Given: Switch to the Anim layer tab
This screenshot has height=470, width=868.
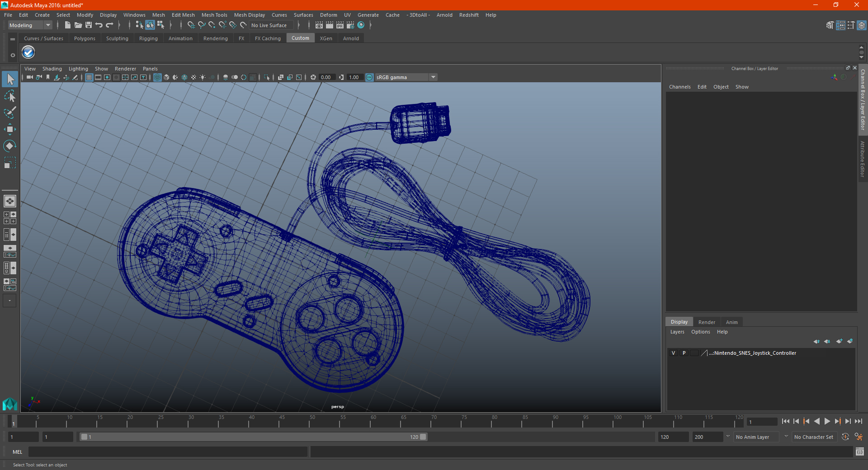Looking at the screenshot, I should [731, 322].
